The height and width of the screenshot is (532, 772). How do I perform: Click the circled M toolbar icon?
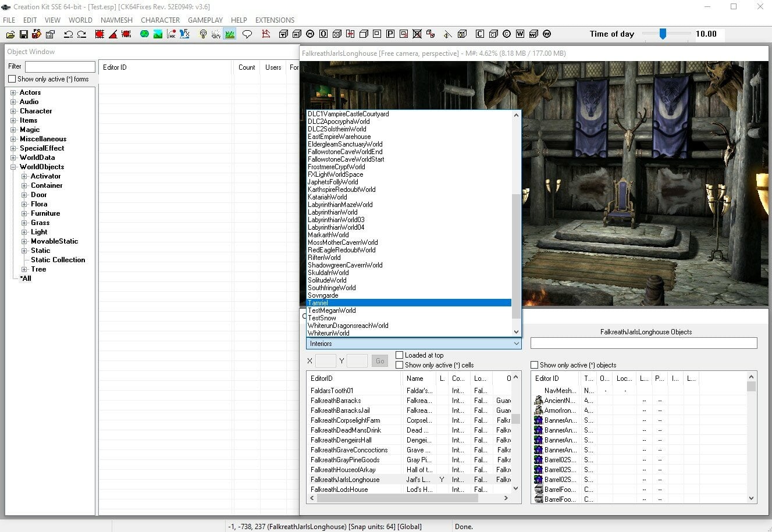310,34
